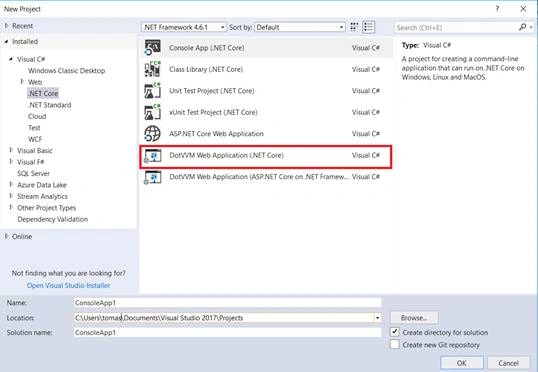This screenshot has width=538, height=372.
Task: Expand the Stream Analytics node
Action: click(x=11, y=196)
